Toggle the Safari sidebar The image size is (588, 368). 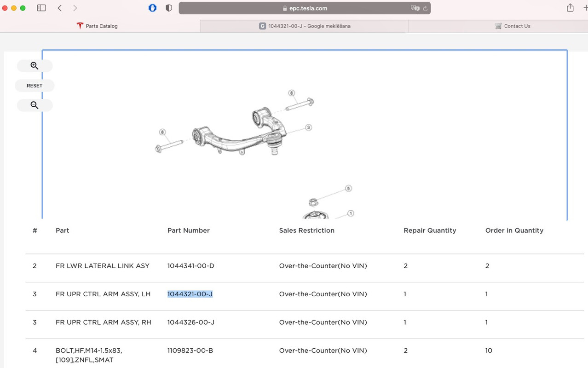[x=41, y=8]
